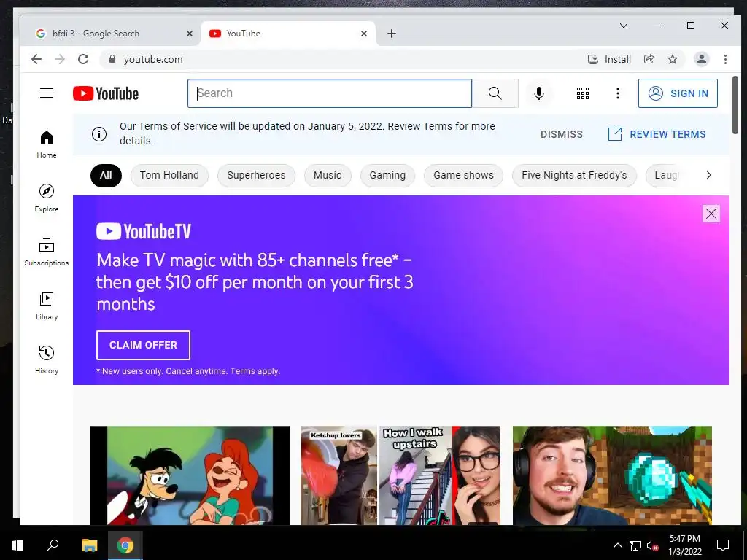Open the Chrome tab search chevron
The width and height of the screenshot is (747, 560).
[x=623, y=26]
